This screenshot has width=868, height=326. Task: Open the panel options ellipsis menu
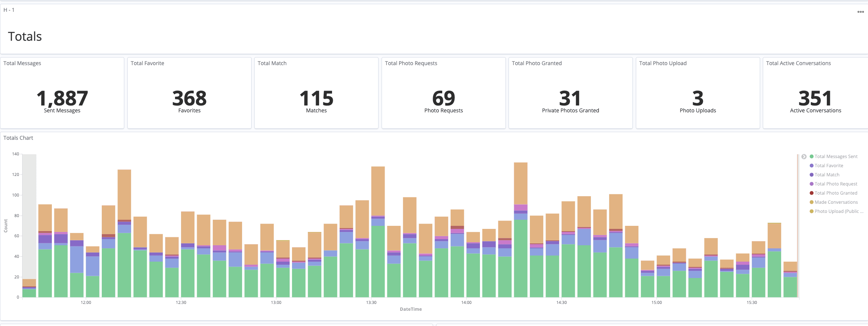(860, 12)
